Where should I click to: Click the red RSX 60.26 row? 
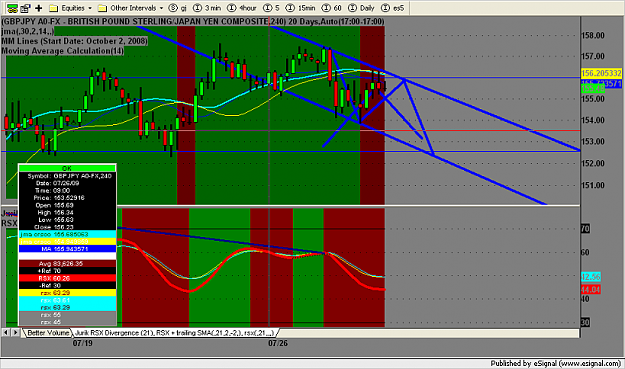67,278
